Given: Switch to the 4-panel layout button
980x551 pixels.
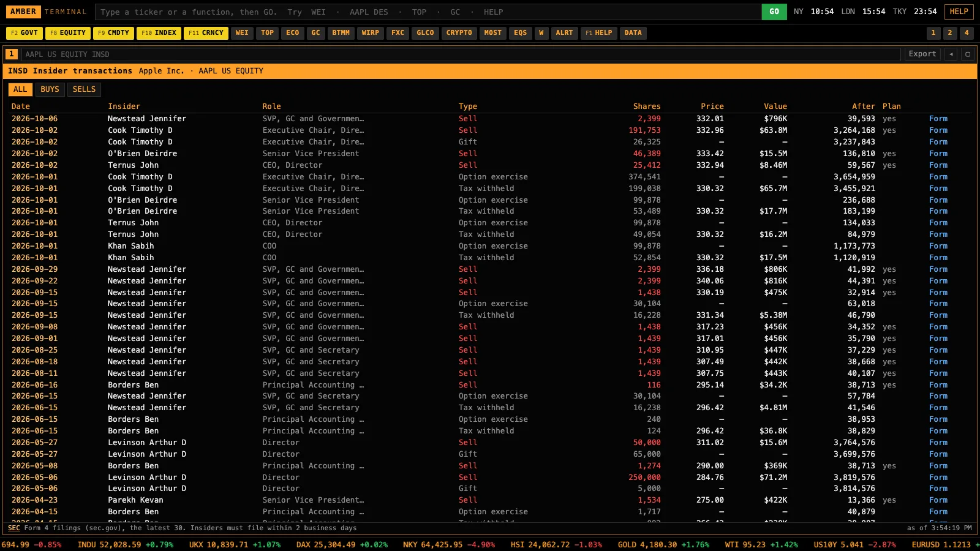Looking at the screenshot, I should [x=967, y=33].
